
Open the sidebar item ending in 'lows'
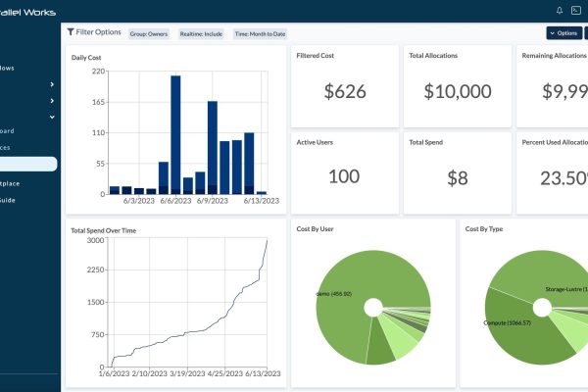(7, 68)
